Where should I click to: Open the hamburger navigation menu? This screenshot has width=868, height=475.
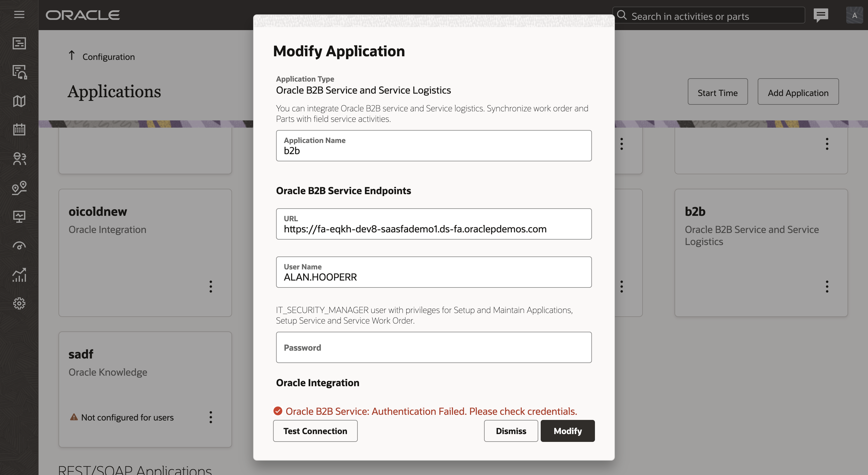[x=19, y=14]
